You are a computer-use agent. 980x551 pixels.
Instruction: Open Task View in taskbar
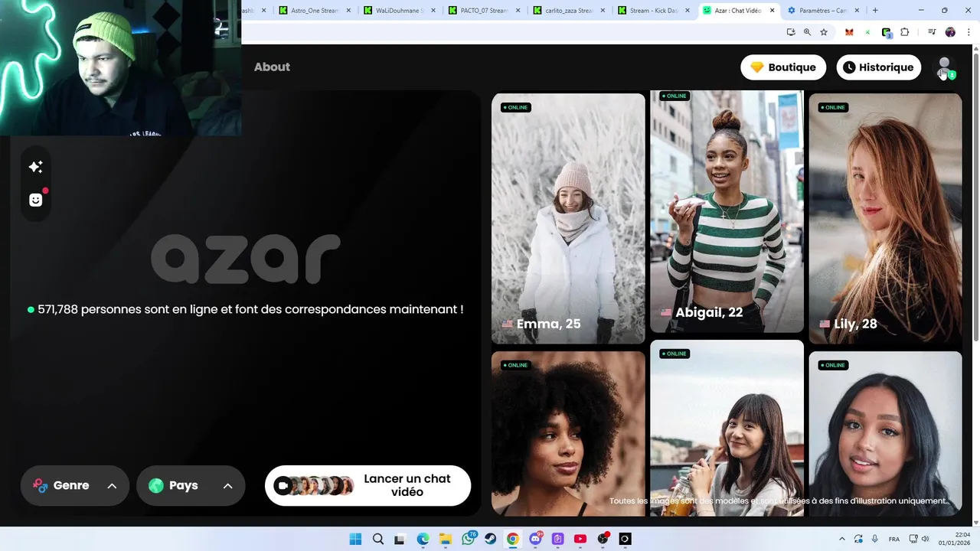coord(400,539)
